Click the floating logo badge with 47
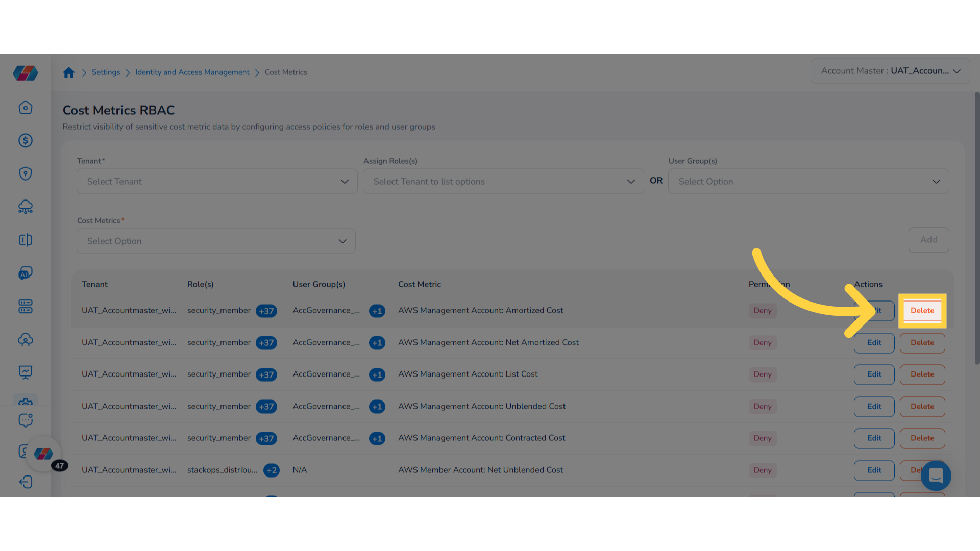Screen dimensions: 980x551 pyautogui.click(x=44, y=454)
